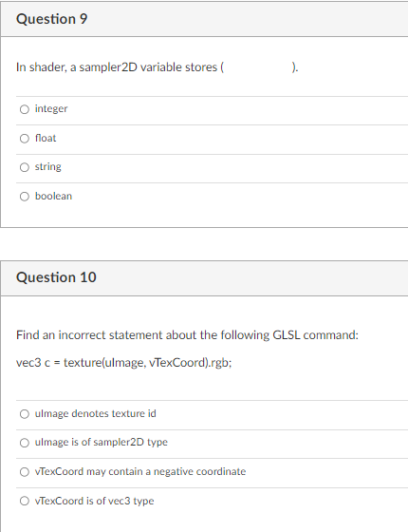The height and width of the screenshot is (532, 408).
Task: Click the Question 10 heading
Action: point(56,277)
